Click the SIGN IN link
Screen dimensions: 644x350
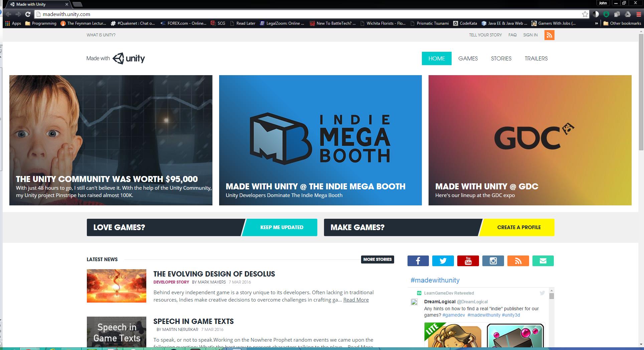coord(530,35)
